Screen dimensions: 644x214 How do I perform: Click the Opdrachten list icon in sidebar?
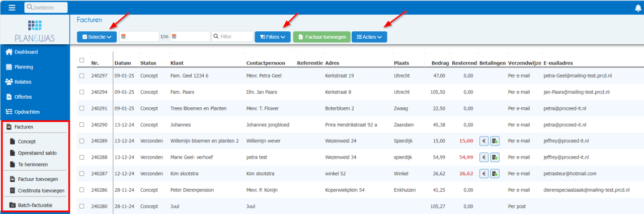click(9, 112)
